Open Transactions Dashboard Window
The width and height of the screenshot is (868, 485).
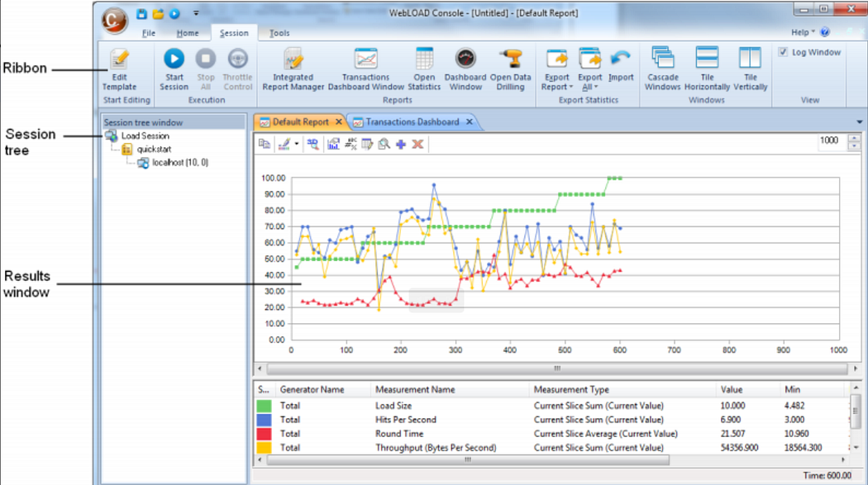tap(366, 69)
